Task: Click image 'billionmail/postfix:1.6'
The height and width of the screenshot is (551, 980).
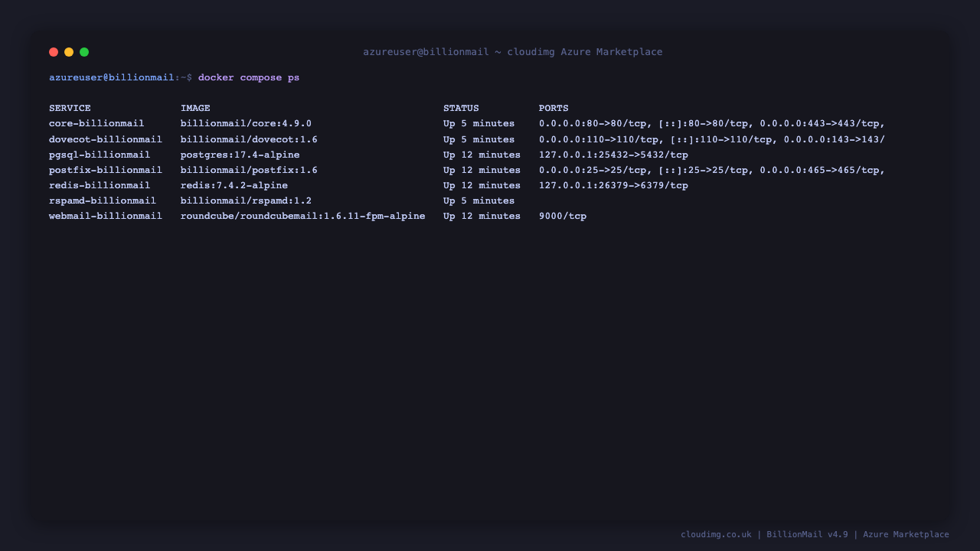Action: tap(249, 170)
